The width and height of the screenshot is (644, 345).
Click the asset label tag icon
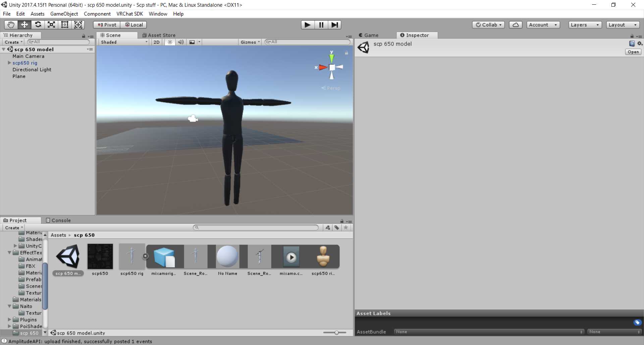[x=637, y=322]
